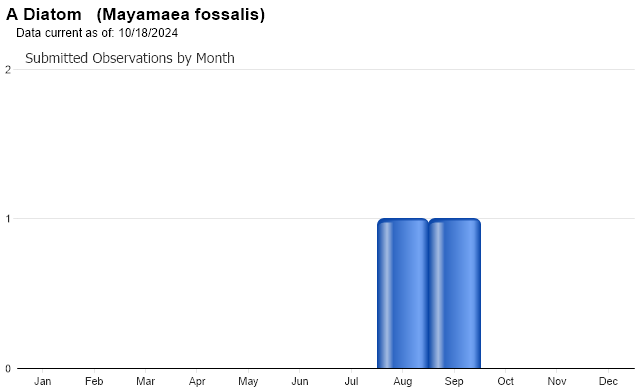Image resolution: width=640 pixels, height=390 pixels.
Task: Click the August observations bar
Action: (403, 293)
